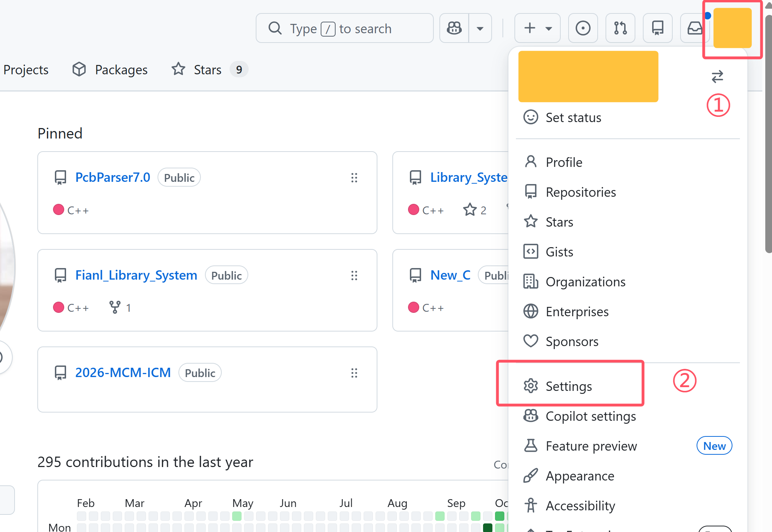The height and width of the screenshot is (532, 772).
Task: Open the Copilot chat icon
Action: tap(454, 28)
